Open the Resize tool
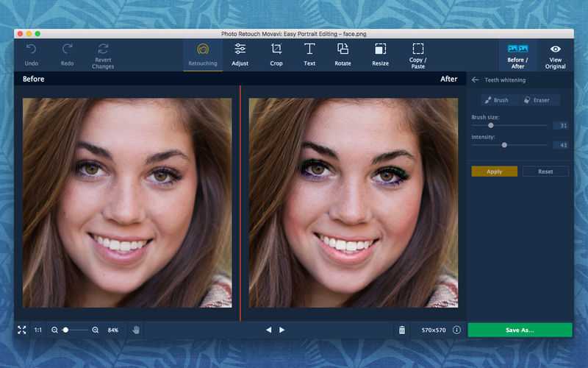 380,56
